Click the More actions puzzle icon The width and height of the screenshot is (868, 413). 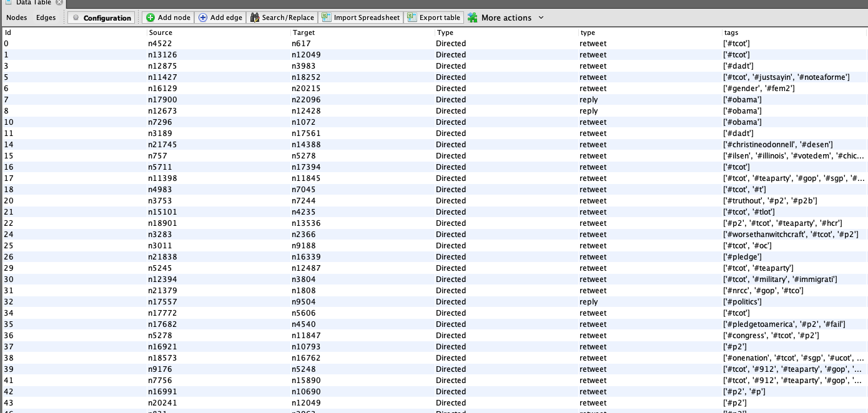pos(473,17)
